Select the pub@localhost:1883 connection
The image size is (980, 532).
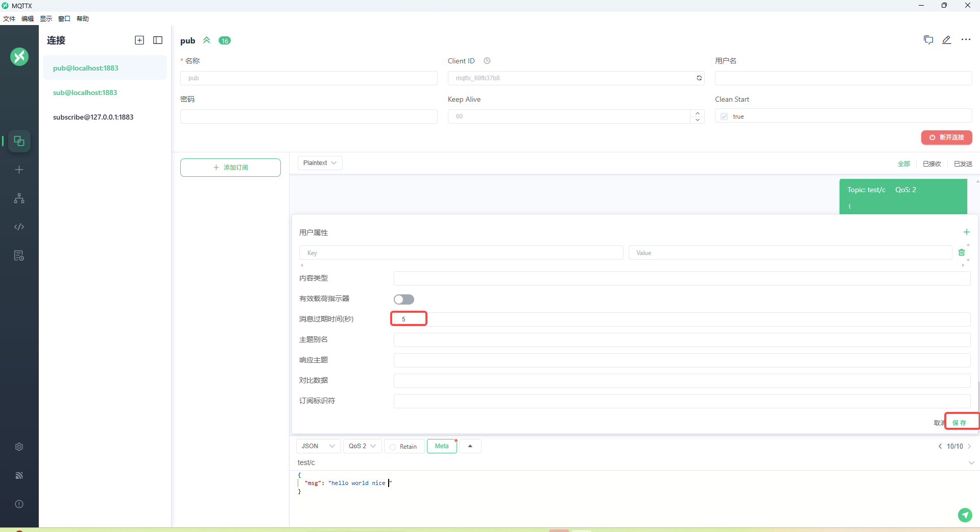point(105,68)
